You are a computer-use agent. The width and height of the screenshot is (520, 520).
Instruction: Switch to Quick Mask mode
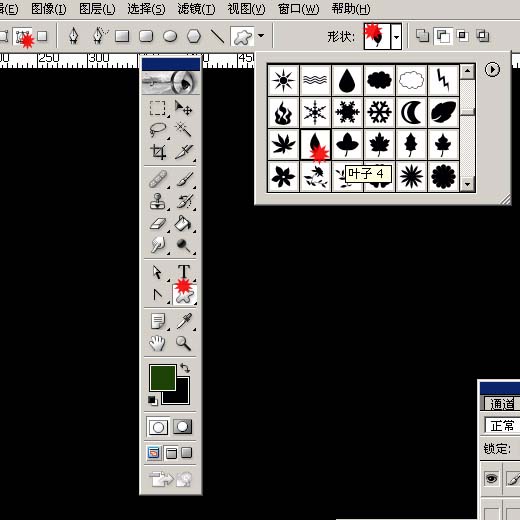182,427
